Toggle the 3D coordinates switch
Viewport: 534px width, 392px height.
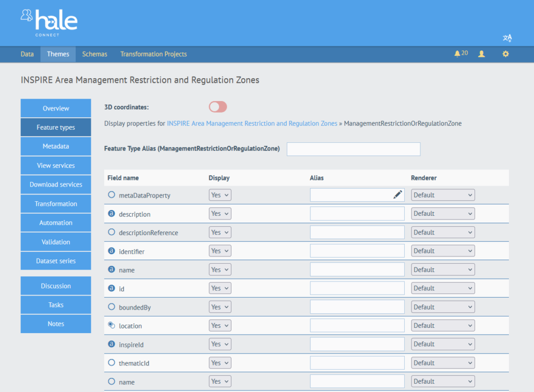tap(218, 107)
